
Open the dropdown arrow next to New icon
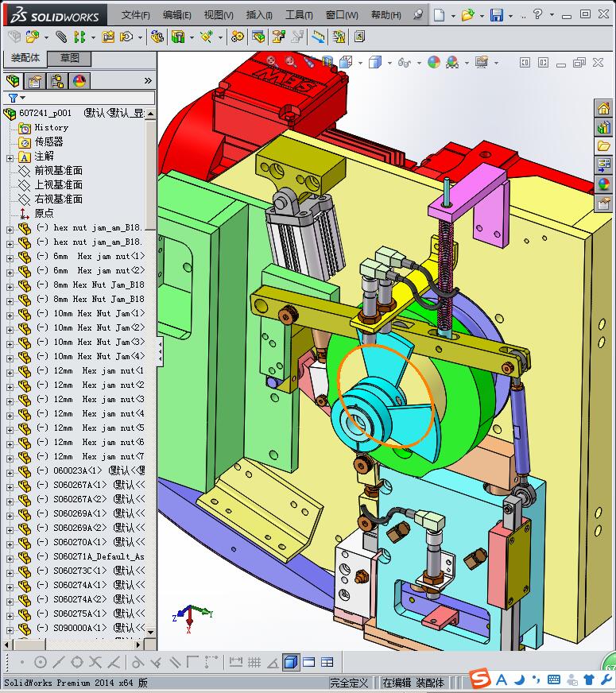(453, 16)
